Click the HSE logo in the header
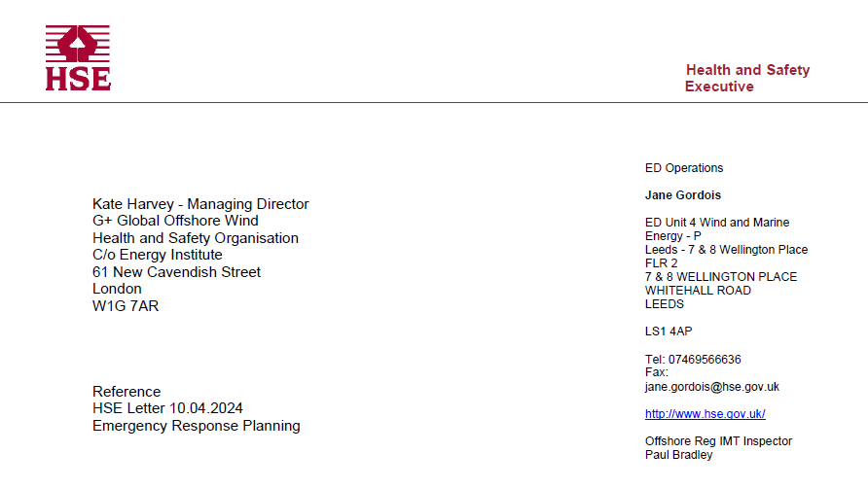Image resolution: width=868 pixels, height=488 pixels. (x=78, y=58)
